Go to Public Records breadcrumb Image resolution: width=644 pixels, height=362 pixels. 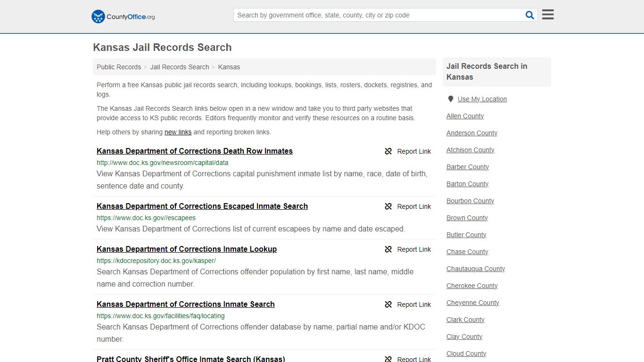coord(119,67)
